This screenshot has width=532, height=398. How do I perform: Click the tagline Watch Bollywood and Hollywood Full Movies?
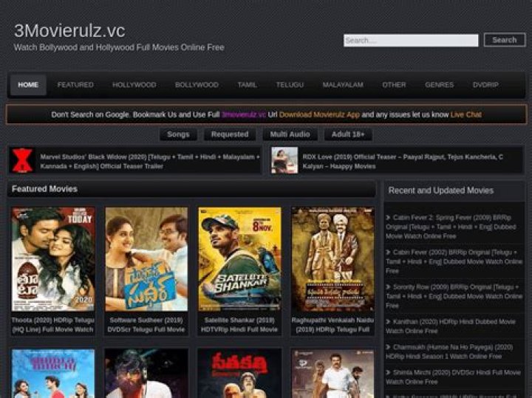click(119, 47)
